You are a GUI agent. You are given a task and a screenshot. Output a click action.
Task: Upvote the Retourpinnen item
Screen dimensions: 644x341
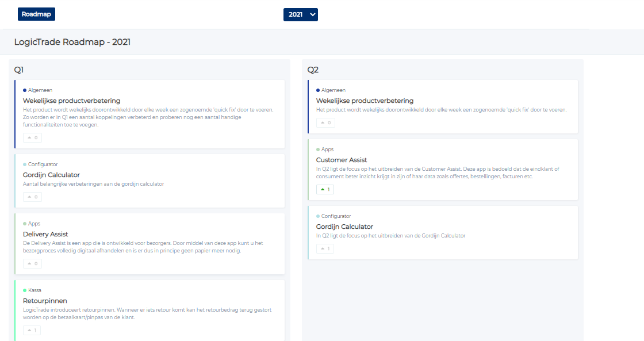(32, 330)
